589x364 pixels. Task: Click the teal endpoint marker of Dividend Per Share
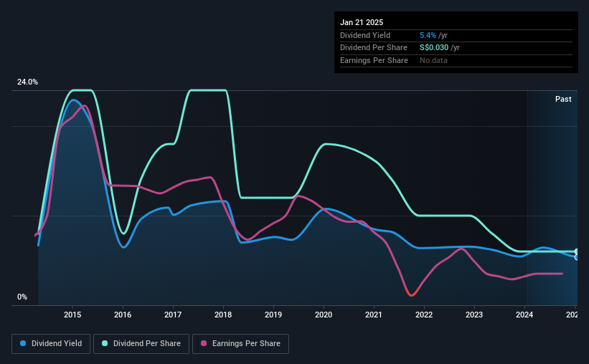point(577,252)
